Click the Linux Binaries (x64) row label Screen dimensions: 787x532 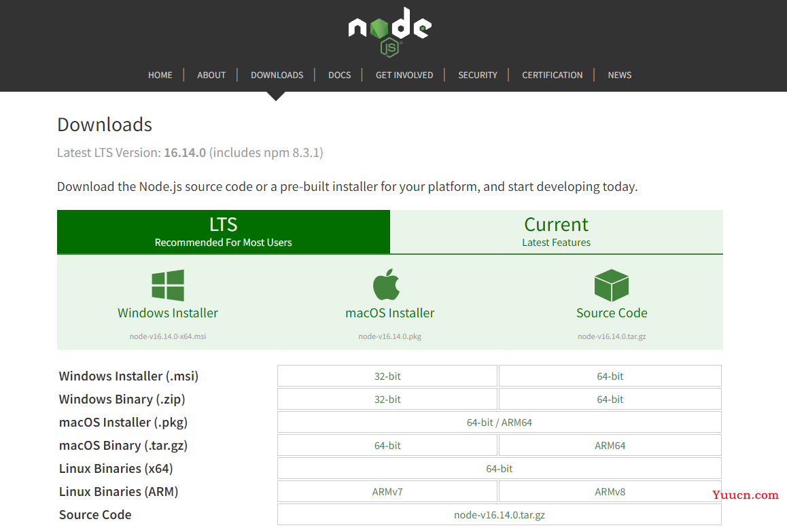click(116, 468)
